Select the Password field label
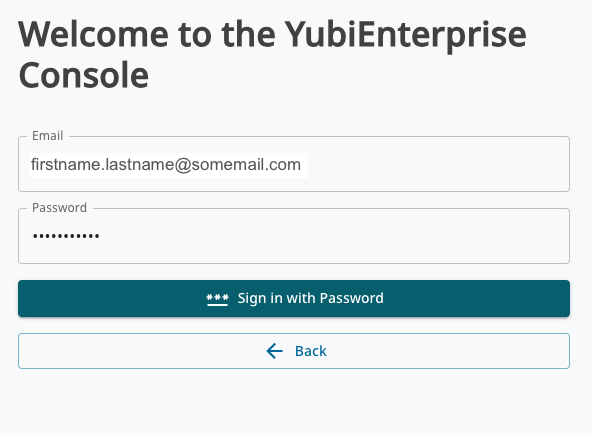The image size is (592, 435). pyautogui.click(x=59, y=208)
